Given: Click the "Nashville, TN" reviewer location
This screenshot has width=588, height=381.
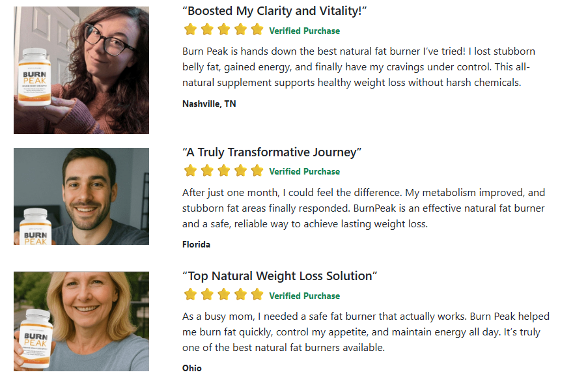Looking at the screenshot, I should tap(209, 104).
